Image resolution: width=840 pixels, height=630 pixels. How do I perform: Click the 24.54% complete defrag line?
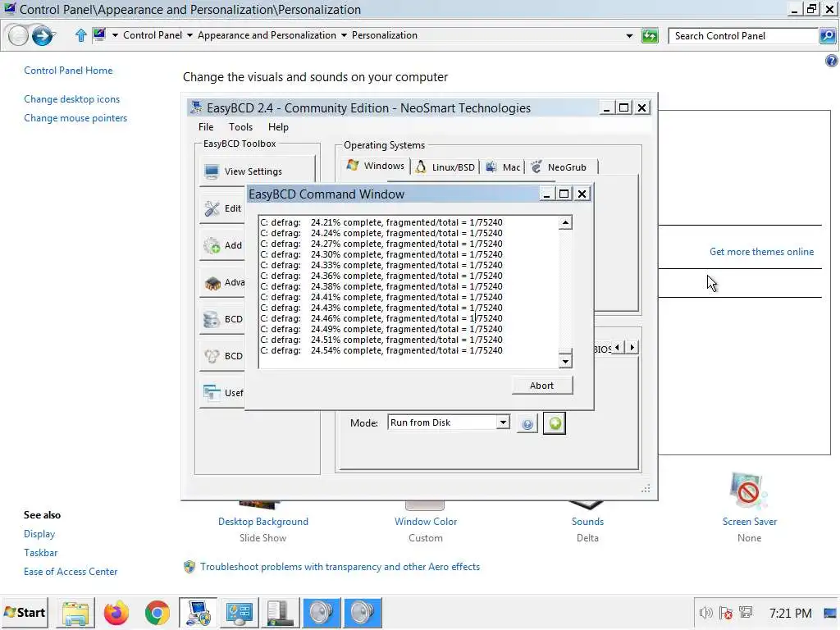(x=381, y=350)
